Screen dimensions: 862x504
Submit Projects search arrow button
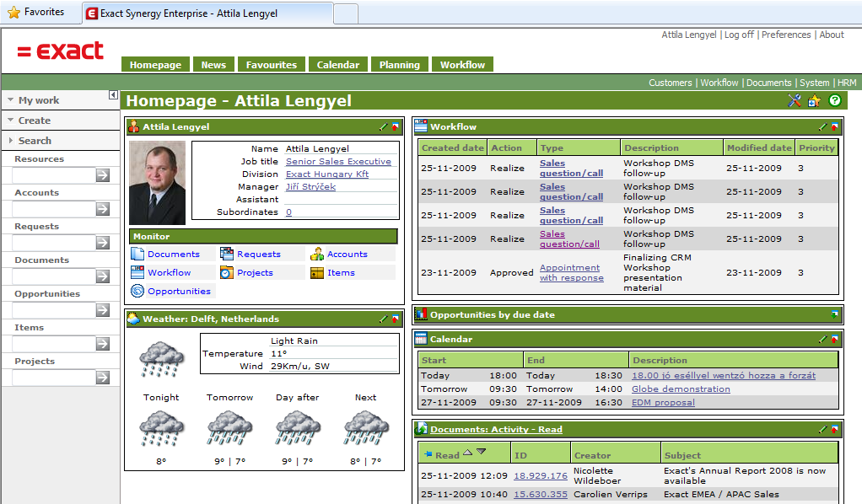click(103, 378)
